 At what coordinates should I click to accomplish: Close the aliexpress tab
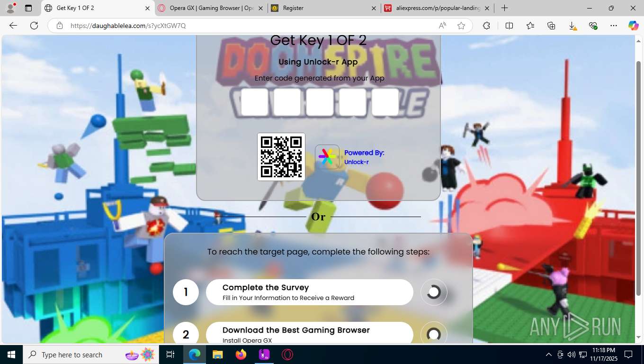pos(487,8)
